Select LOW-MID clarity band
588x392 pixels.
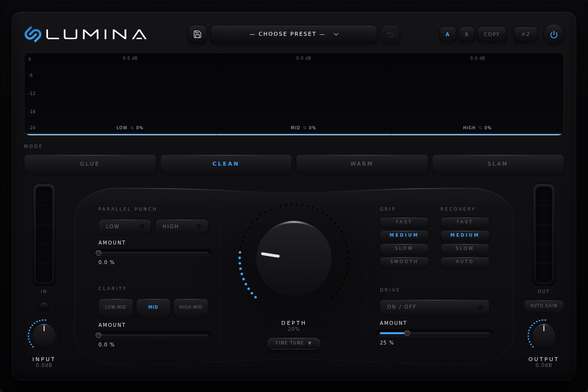coord(116,308)
